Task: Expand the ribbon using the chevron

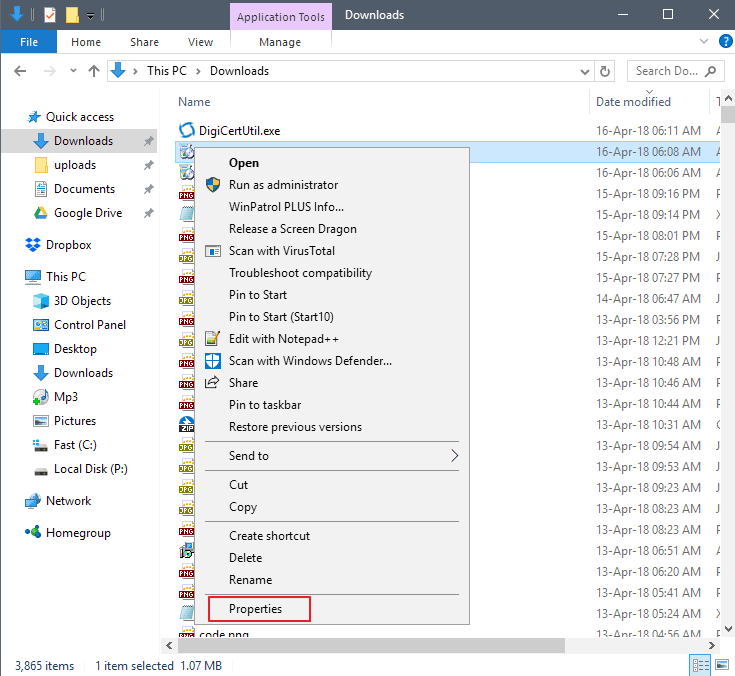Action: point(704,42)
